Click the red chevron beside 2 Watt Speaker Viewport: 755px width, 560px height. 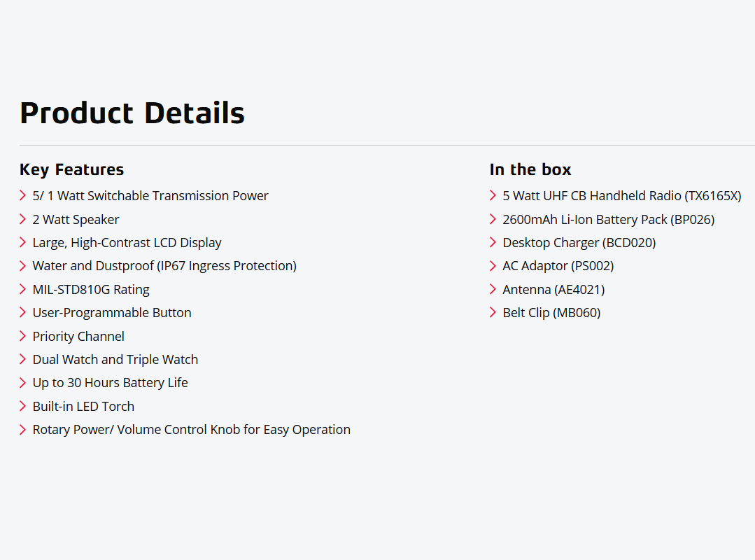23,219
